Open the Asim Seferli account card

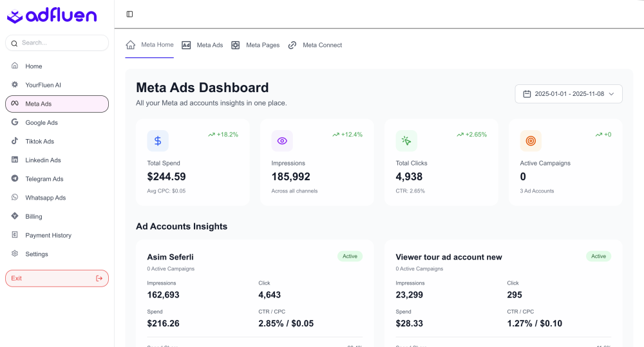click(170, 257)
